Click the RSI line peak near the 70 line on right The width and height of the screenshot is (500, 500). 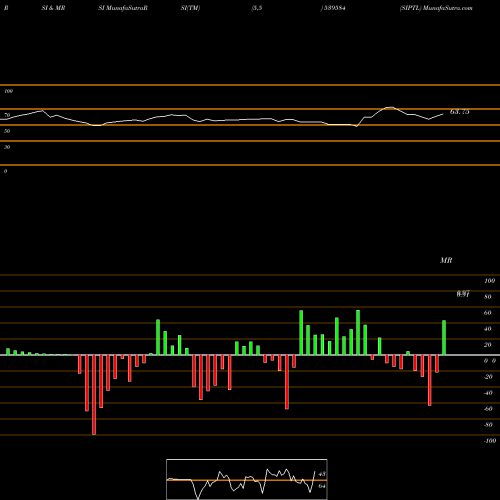click(389, 107)
